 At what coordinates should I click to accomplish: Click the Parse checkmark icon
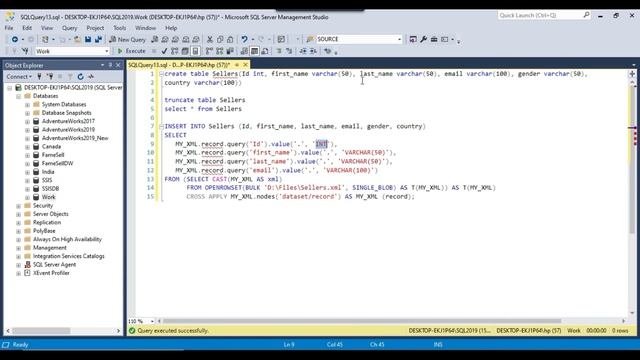(164, 51)
